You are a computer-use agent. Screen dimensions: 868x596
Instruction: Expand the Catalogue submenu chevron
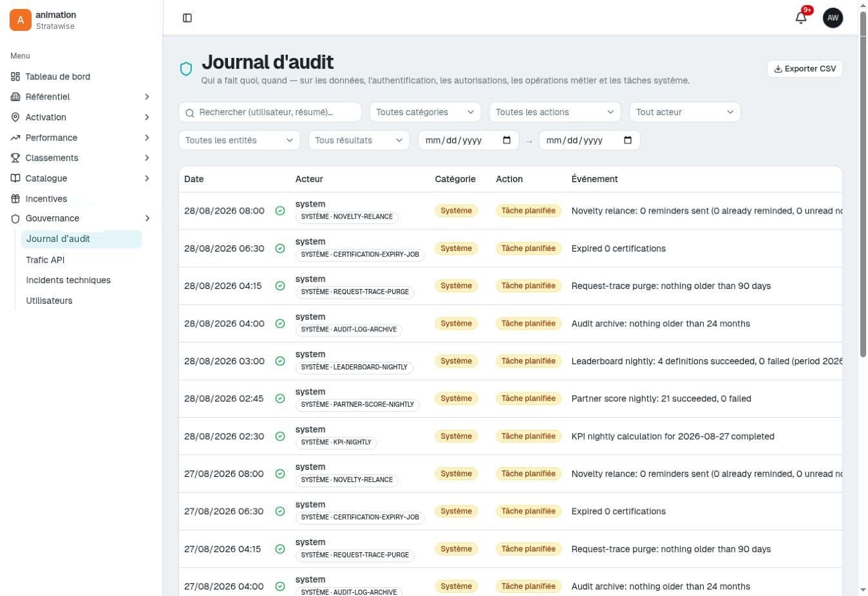(x=147, y=178)
